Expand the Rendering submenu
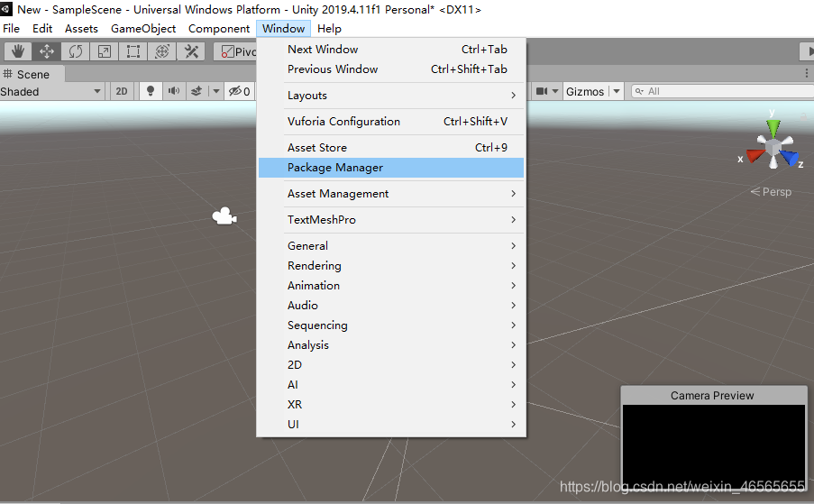 click(391, 266)
